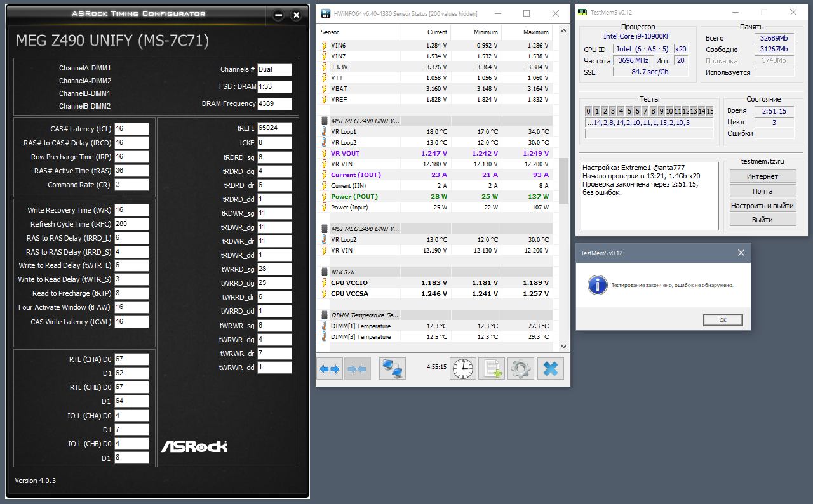Click the tCKE value field

274,143
